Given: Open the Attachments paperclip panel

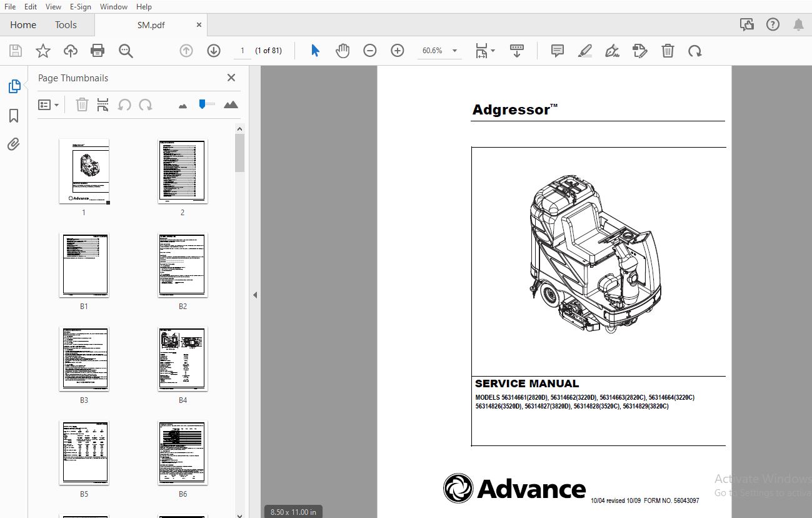Looking at the screenshot, I should 14,145.
